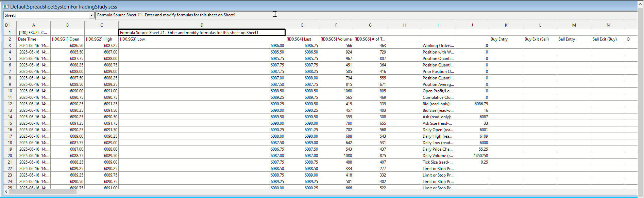Click the [ID0] ESU25 cell in A1
644x198 pixels.
click(x=33, y=33)
